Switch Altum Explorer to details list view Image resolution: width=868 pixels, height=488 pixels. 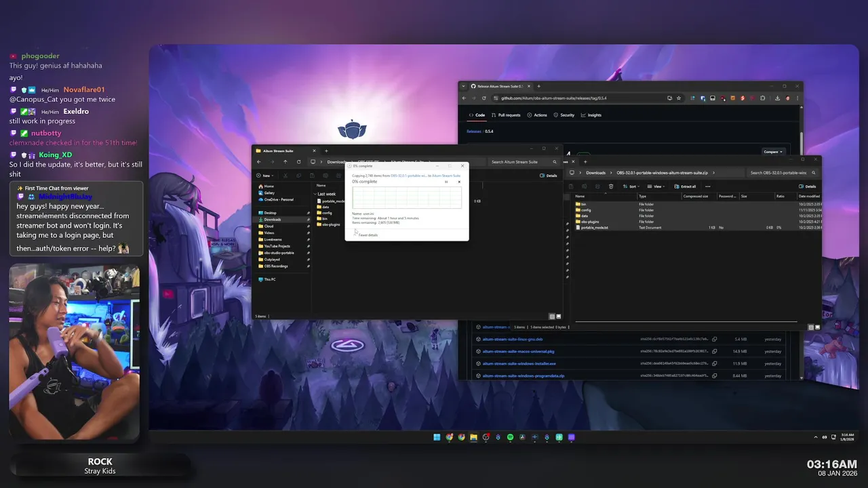pos(552,317)
